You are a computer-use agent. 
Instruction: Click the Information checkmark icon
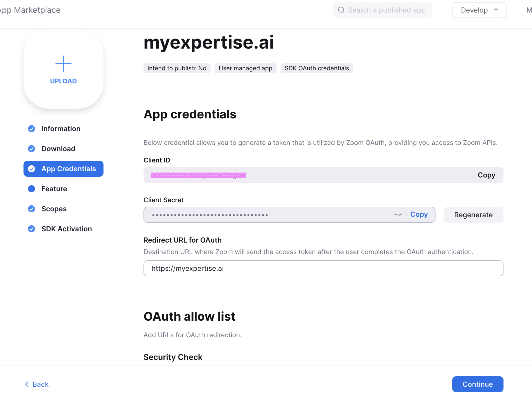click(x=31, y=129)
